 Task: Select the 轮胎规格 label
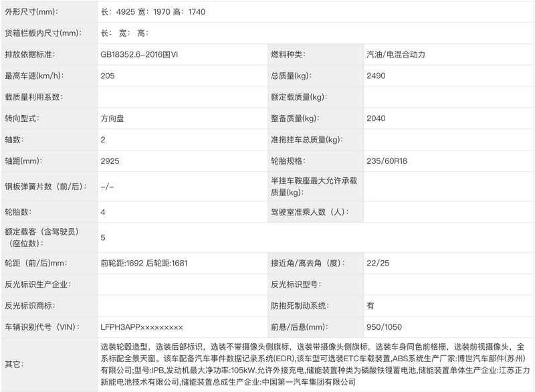pos(288,161)
